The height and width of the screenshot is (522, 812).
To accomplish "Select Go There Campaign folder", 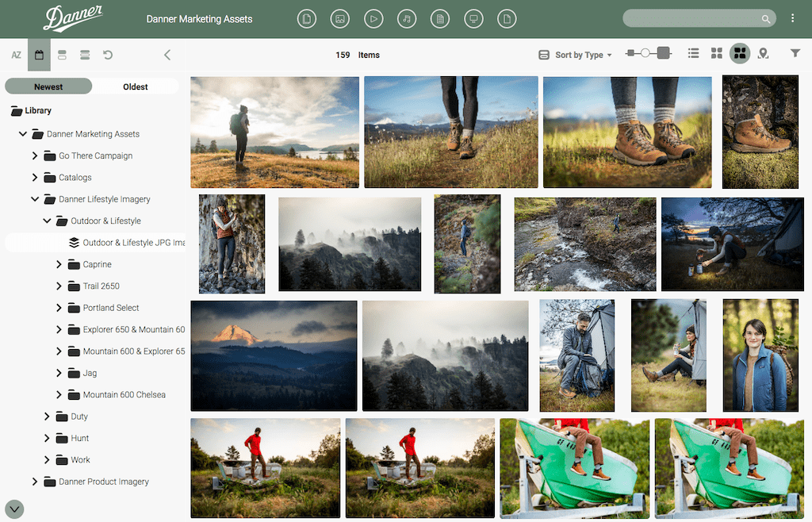I will tap(95, 156).
